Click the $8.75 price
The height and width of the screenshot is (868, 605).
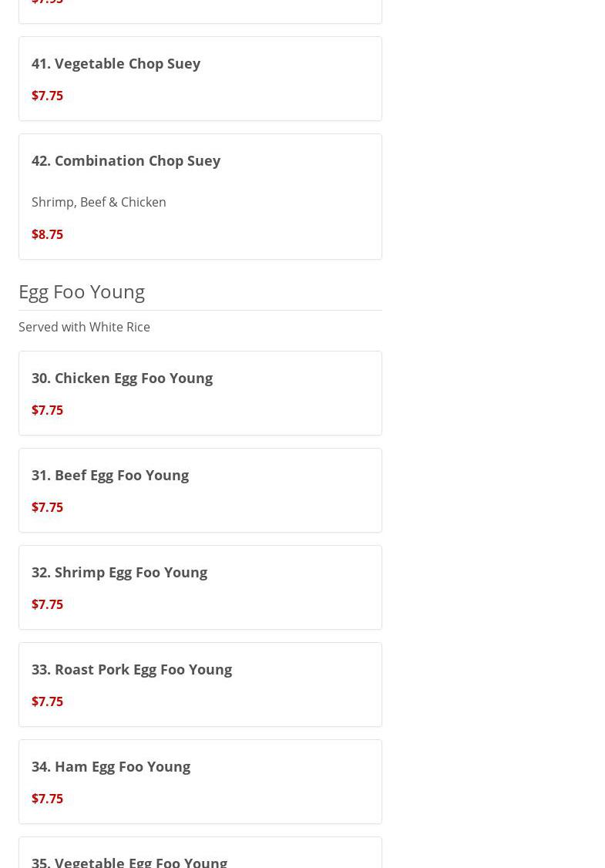(x=47, y=234)
